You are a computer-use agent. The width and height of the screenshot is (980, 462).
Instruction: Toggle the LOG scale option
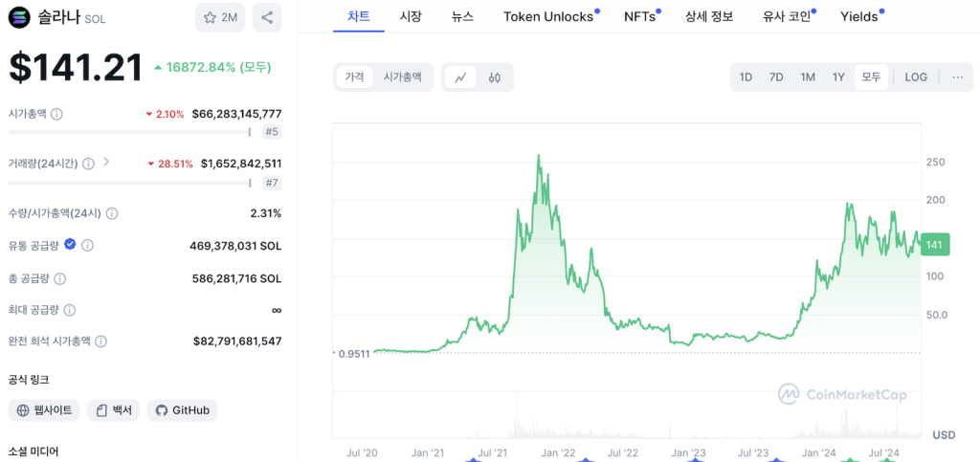pyautogui.click(x=916, y=77)
